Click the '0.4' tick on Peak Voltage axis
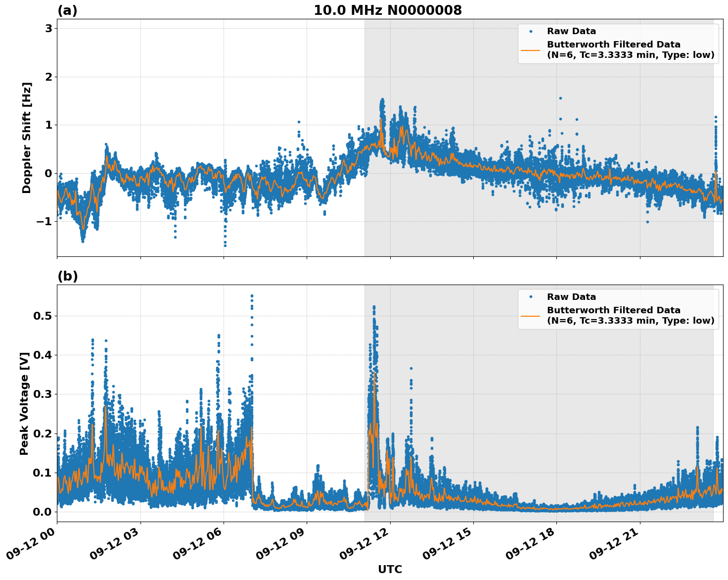 coord(43,355)
